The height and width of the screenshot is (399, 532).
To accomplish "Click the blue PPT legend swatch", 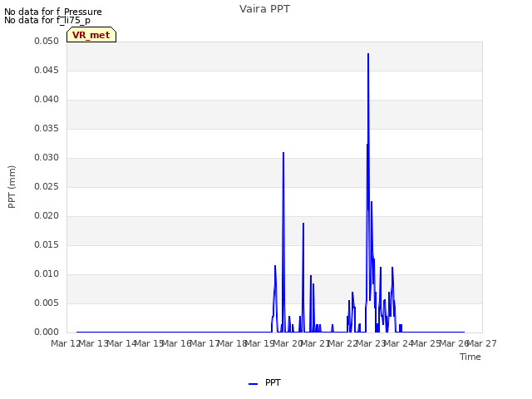I will click(253, 384).
